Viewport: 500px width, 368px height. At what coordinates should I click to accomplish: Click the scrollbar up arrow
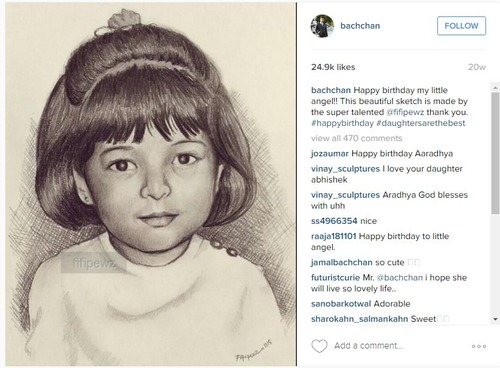(x=495, y=87)
